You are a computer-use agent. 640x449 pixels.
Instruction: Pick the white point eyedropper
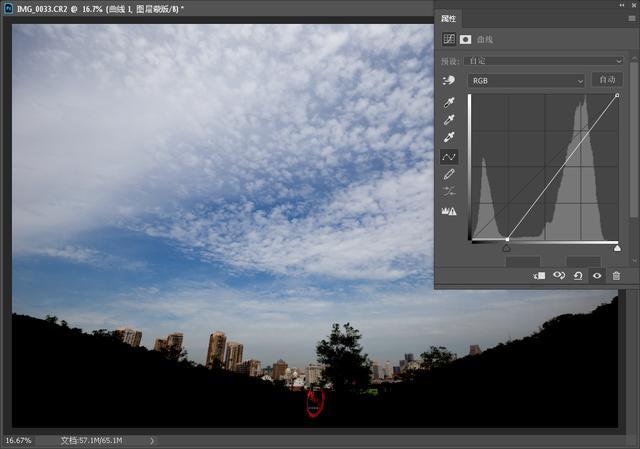pos(449,138)
